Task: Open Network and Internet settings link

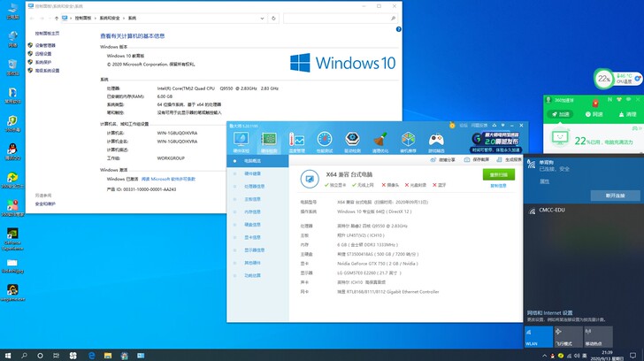Action: pyautogui.click(x=549, y=313)
